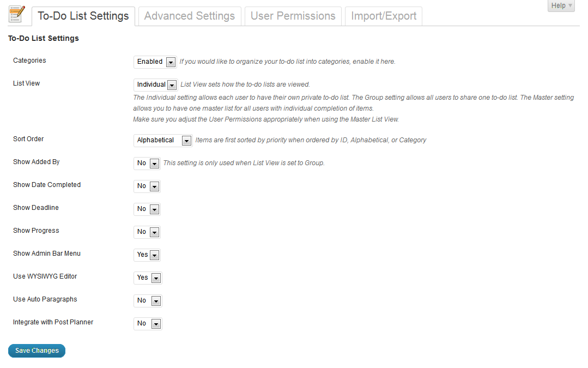
Task: Click the To-Do List Settings heading
Action: 43,38
